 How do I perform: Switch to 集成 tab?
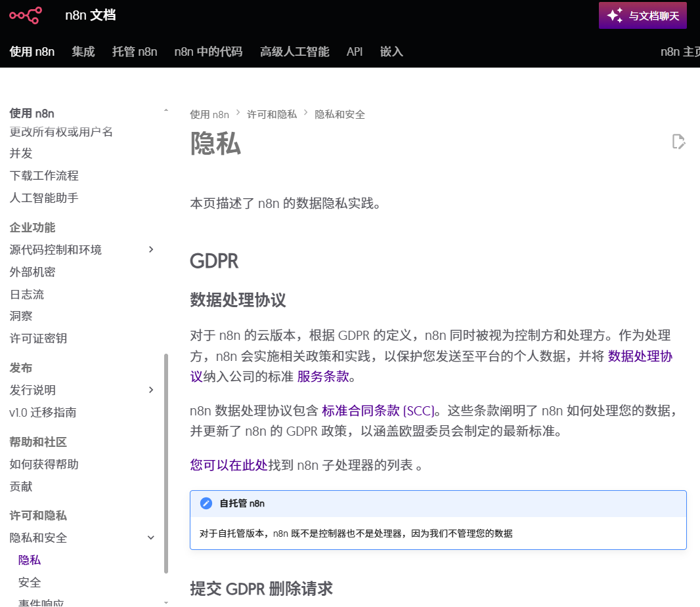pyautogui.click(x=83, y=52)
